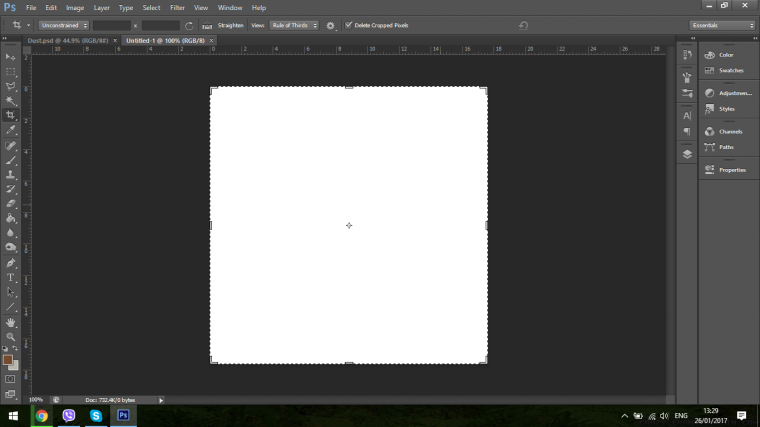Viewport: 760px width, 427px height.
Task: Select the Crop tool in toolbox
Action: 10,115
